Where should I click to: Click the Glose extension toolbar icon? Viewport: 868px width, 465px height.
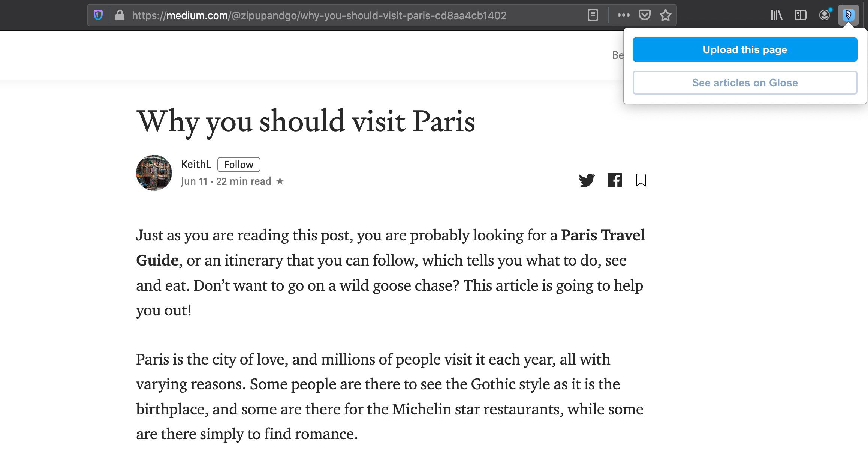coord(848,15)
